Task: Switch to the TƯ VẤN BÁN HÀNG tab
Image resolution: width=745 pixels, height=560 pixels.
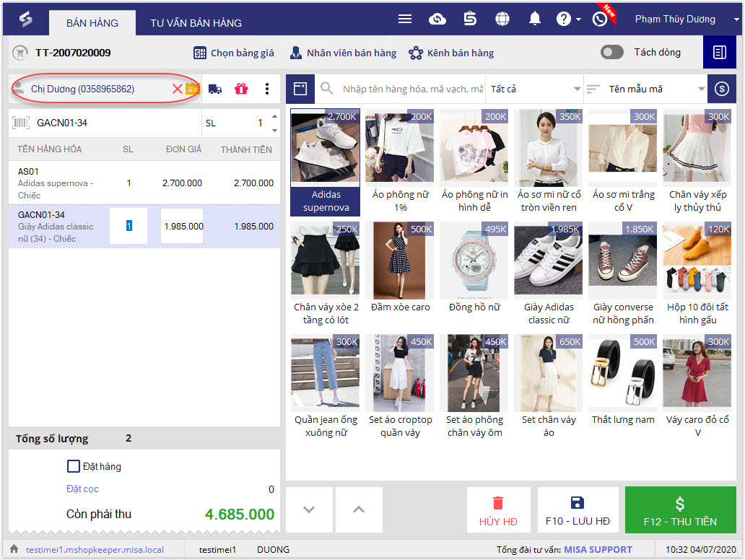Action: [x=196, y=23]
